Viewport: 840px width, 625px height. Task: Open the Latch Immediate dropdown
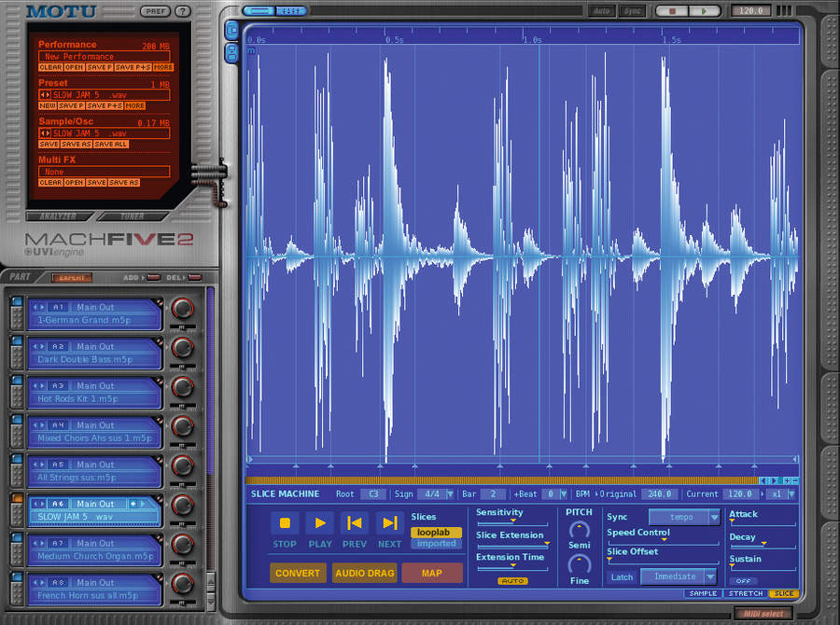(x=679, y=576)
